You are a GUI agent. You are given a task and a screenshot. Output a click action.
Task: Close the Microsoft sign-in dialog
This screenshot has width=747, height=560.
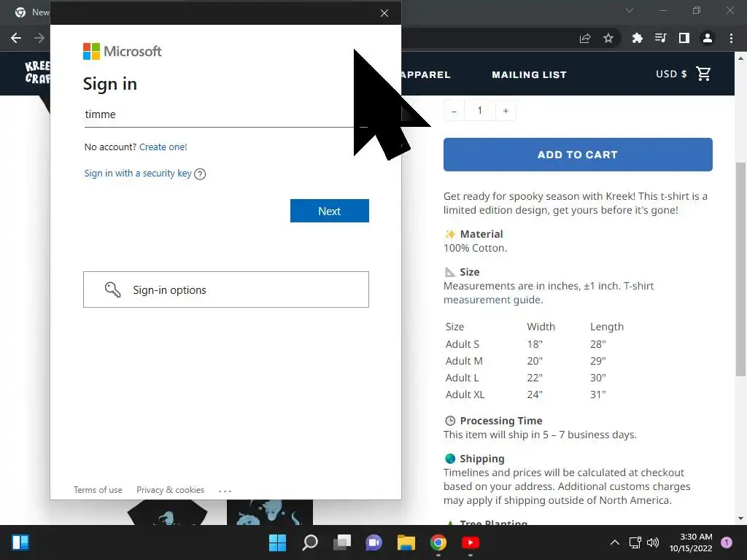(384, 13)
